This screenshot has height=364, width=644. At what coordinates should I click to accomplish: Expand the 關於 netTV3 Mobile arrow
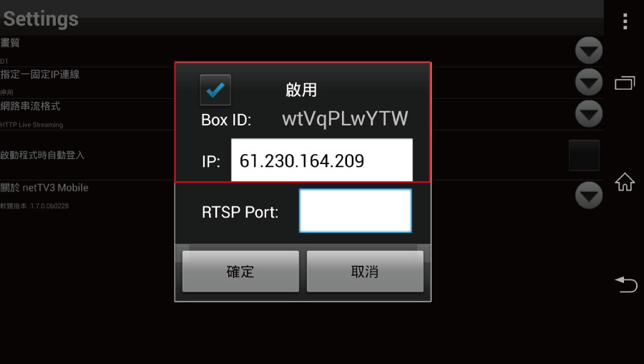click(589, 195)
